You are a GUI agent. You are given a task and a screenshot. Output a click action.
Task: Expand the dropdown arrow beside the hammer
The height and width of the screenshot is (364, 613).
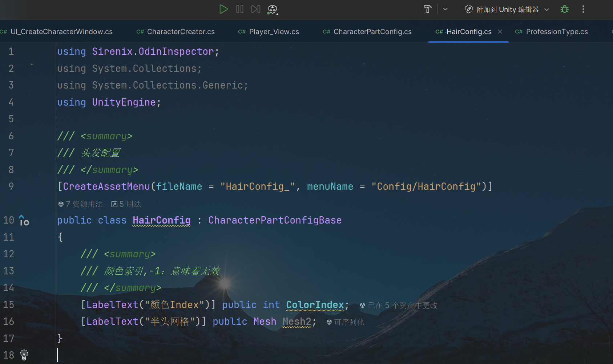pos(445,9)
